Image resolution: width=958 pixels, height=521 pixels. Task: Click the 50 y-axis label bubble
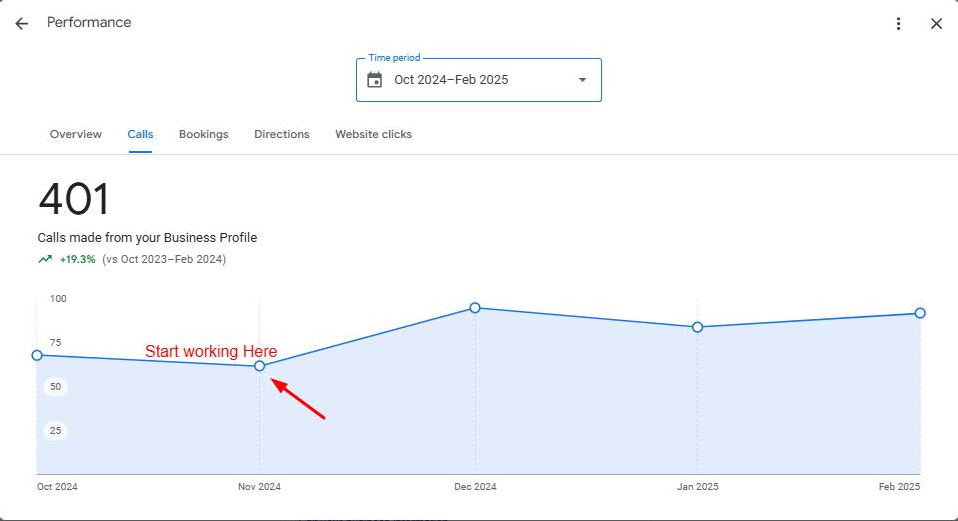coord(56,387)
